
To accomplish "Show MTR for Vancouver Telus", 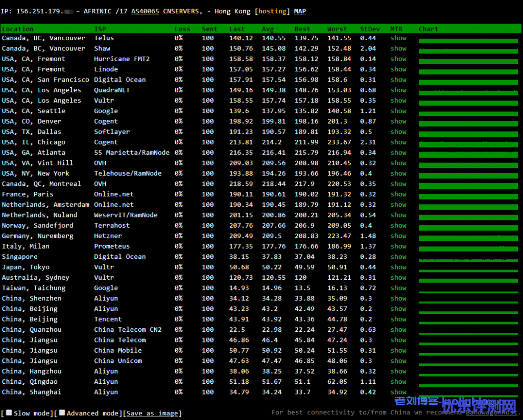I will pyautogui.click(x=398, y=38).
